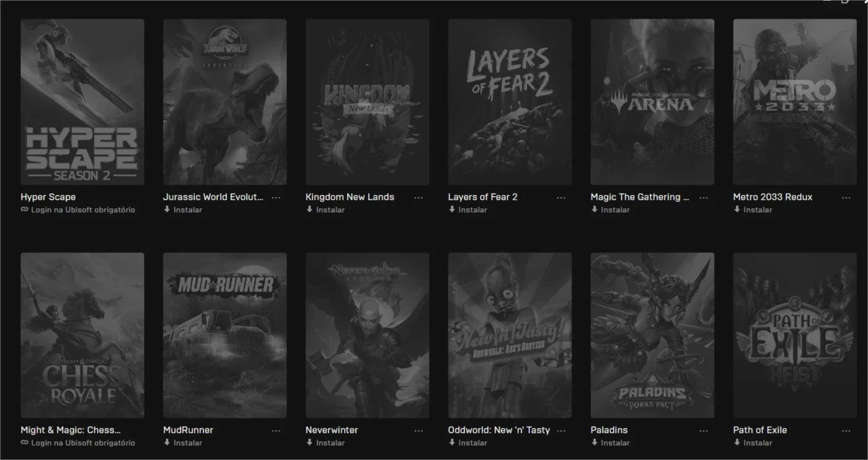Click the download arrow icon under Neverwinter
The image size is (868, 460).
coord(309,443)
